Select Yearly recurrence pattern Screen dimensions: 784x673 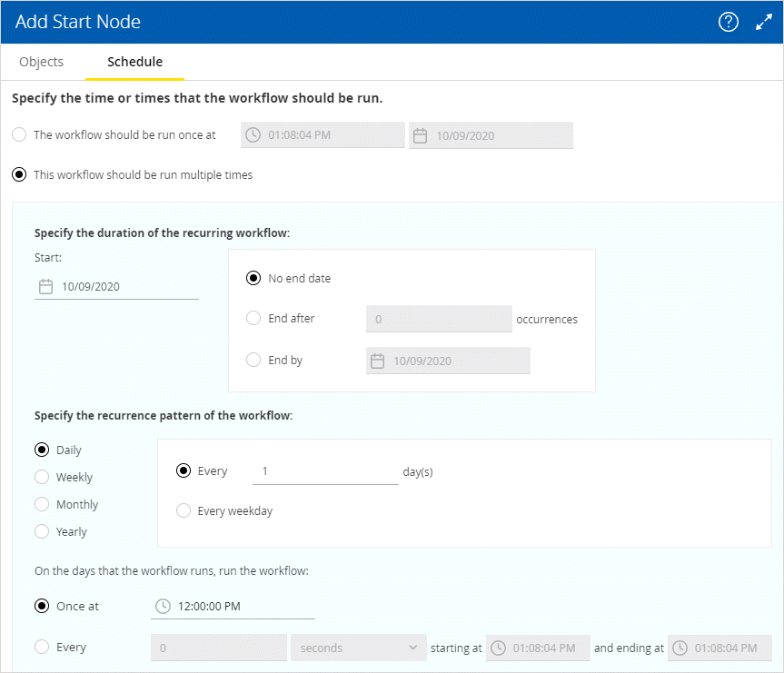42,531
